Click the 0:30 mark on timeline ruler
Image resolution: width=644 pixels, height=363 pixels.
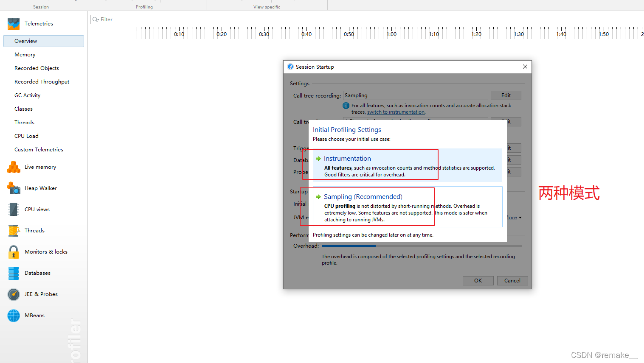[x=264, y=34]
